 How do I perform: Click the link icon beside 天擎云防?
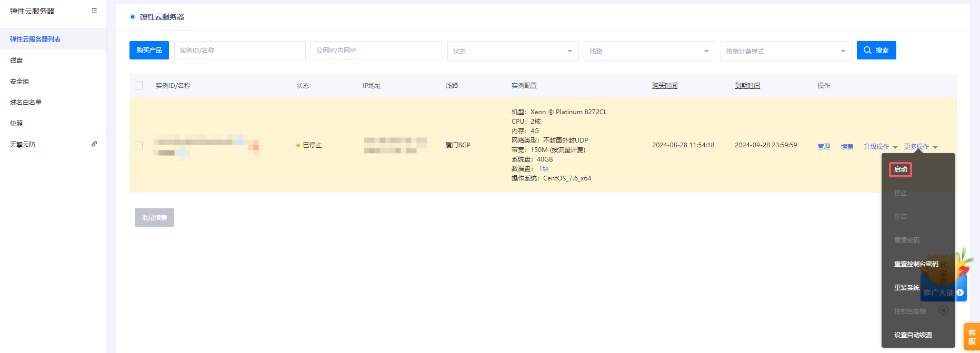point(94,144)
